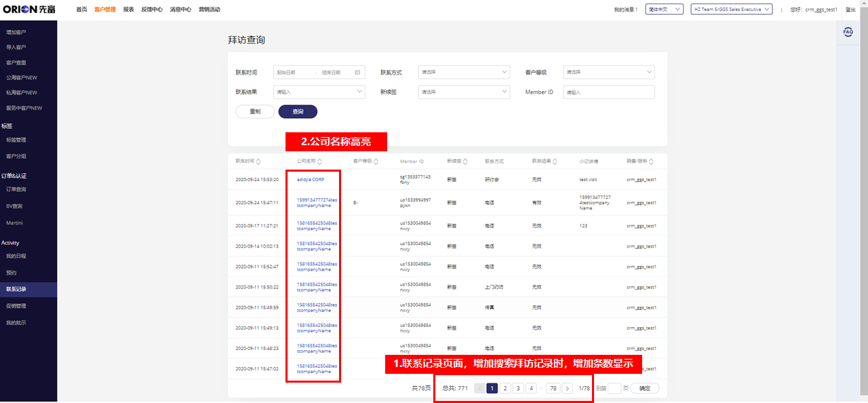
Task: Sort table by 联系时间 column arrows
Action: 258,161
